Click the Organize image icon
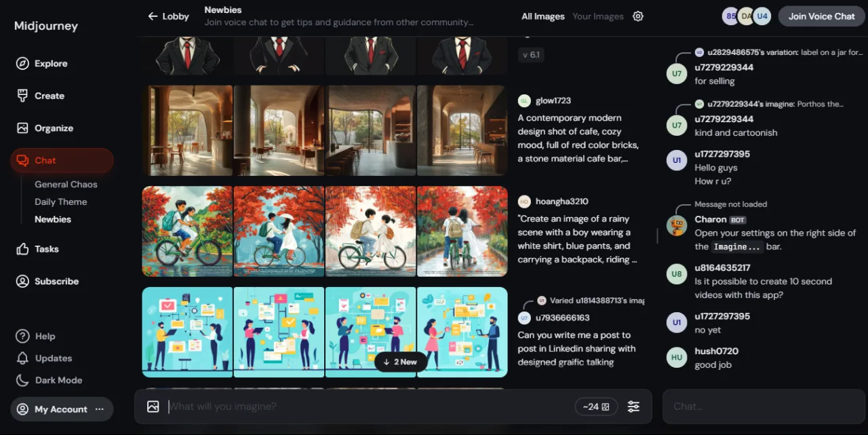Viewport: 868px width, 435px height. [22, 128]
